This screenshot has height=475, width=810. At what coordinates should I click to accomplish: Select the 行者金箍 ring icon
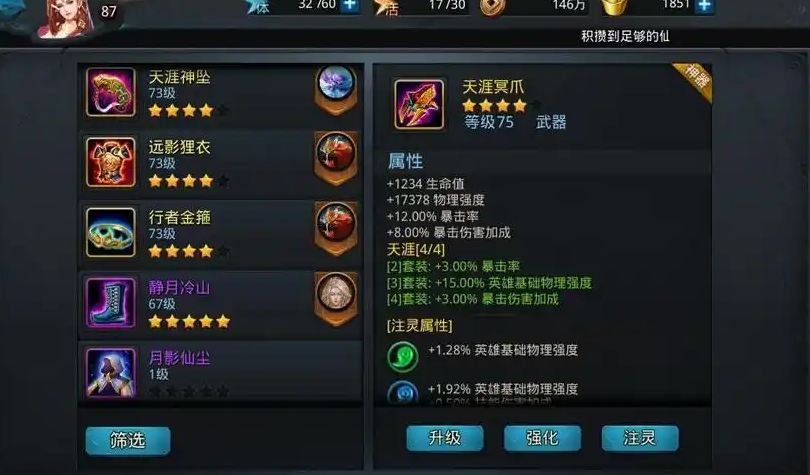pyautogui.click(x=111, y=232)
